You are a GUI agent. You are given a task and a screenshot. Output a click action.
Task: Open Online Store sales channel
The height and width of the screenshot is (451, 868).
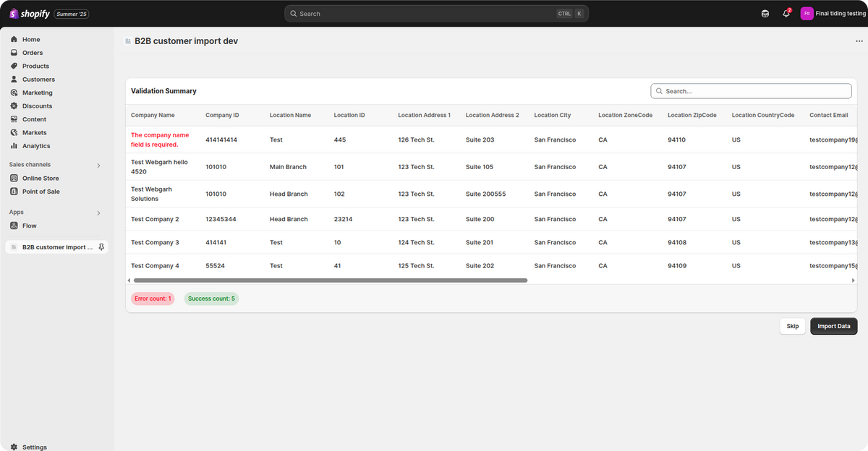tap(40, 179)
